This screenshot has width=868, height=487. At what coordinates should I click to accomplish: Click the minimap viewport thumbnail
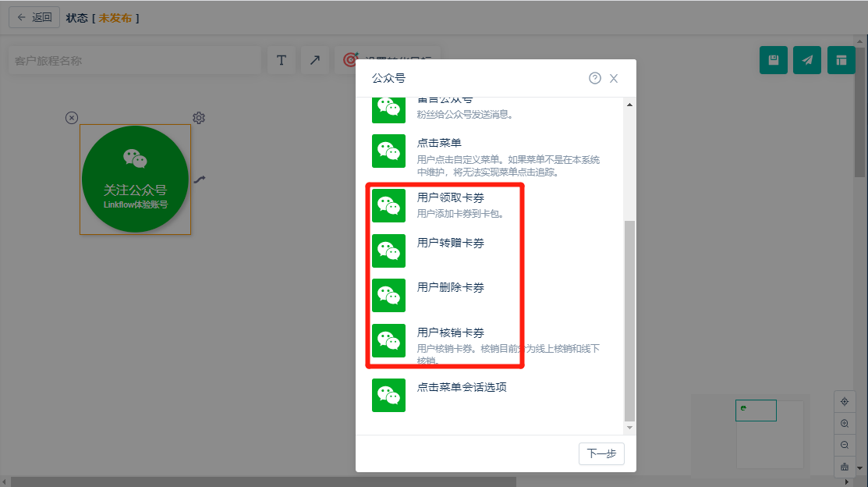point(756,411)
